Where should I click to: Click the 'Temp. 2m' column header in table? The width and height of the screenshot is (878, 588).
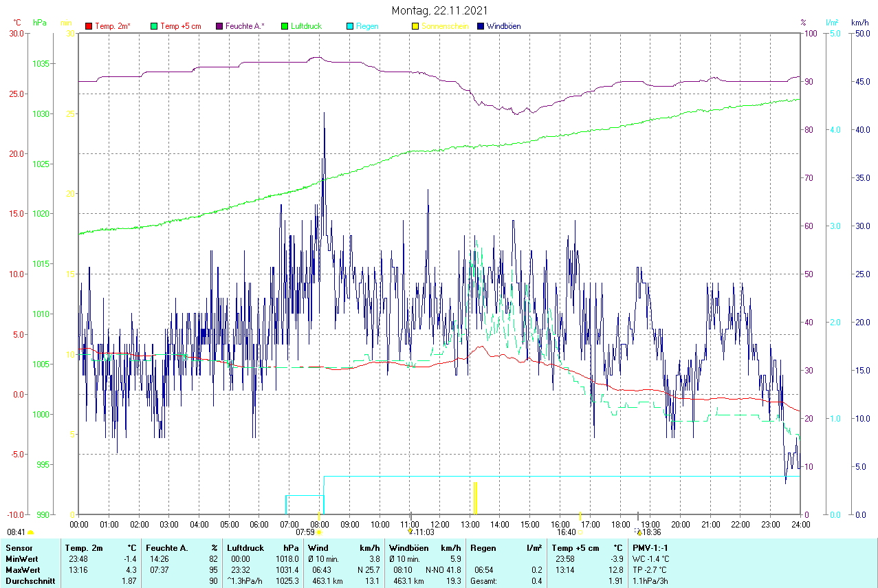(84, 548)
